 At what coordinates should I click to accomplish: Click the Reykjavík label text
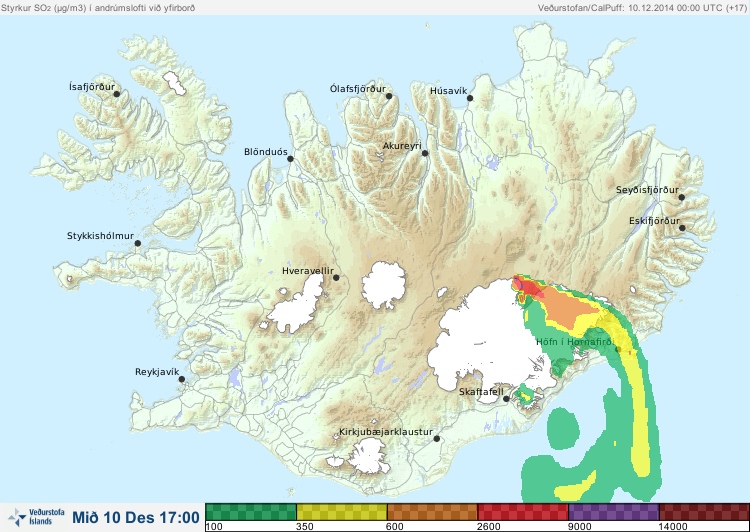point(157,372)
